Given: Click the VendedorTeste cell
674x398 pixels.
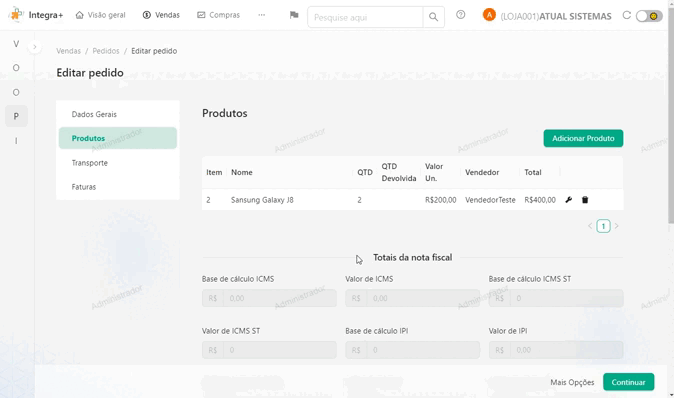Looking at the screenshot, I should click(490, 200).
